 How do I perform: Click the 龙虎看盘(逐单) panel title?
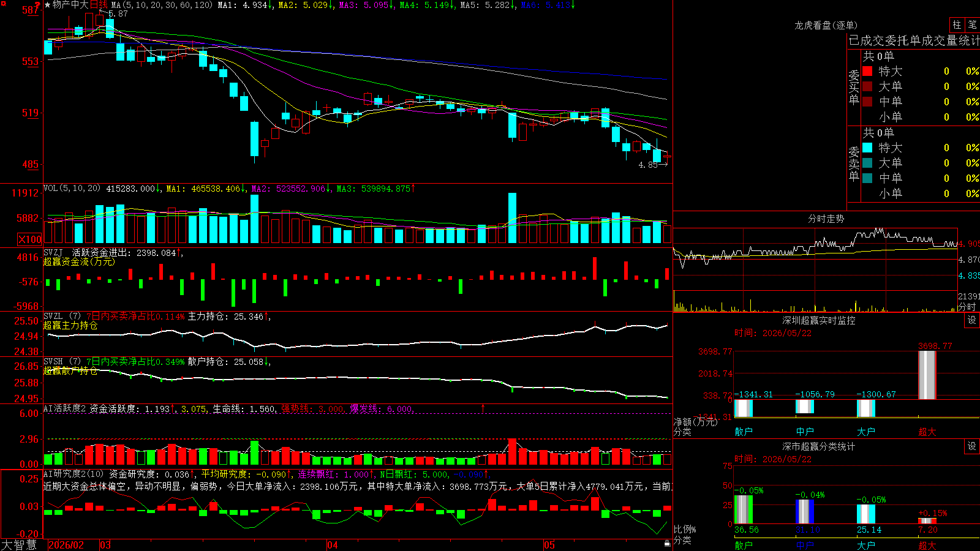(x=826, y=25)
